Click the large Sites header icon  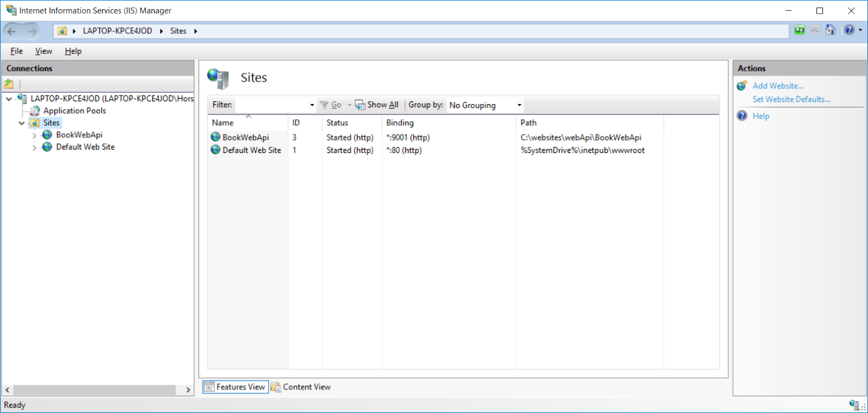219,79
